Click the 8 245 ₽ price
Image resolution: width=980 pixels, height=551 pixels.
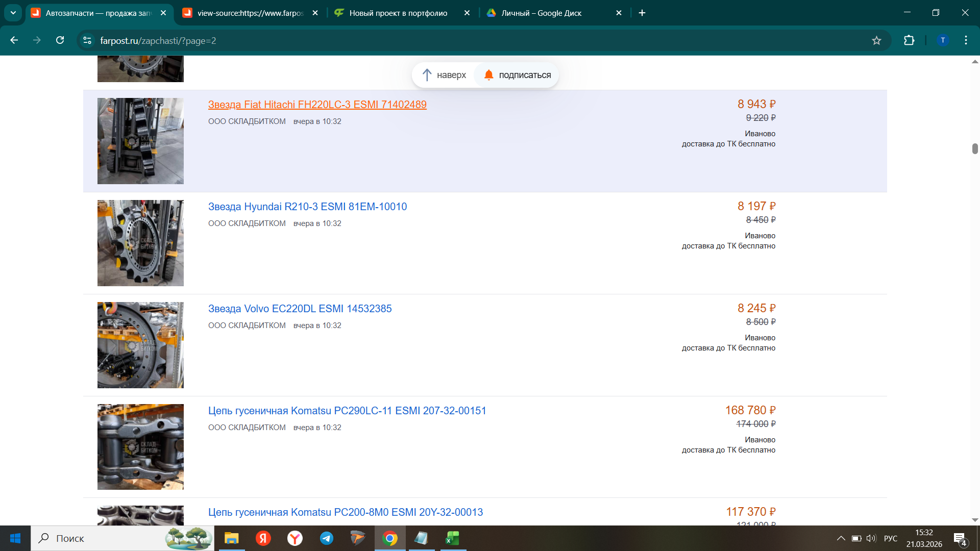(756, 308)
